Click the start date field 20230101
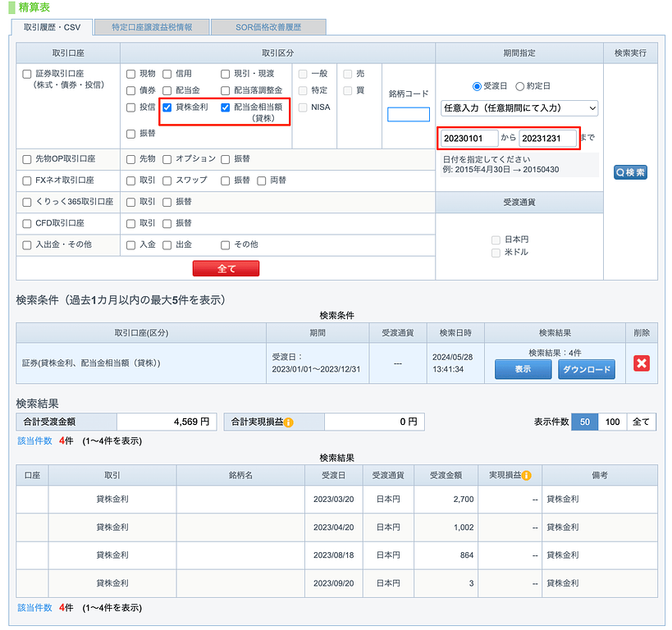This screenshot has height=630, width=672. point(468,138)
